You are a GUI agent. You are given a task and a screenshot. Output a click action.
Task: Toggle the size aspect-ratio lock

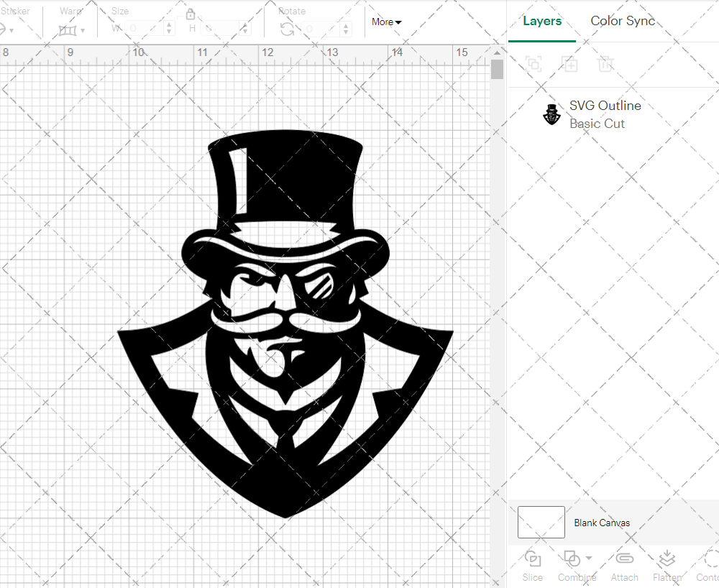click(191, 14)
